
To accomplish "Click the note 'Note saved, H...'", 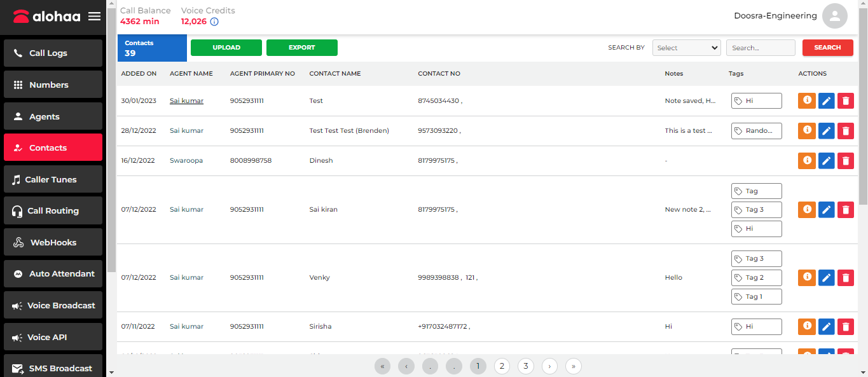I will tap(690, 100).
